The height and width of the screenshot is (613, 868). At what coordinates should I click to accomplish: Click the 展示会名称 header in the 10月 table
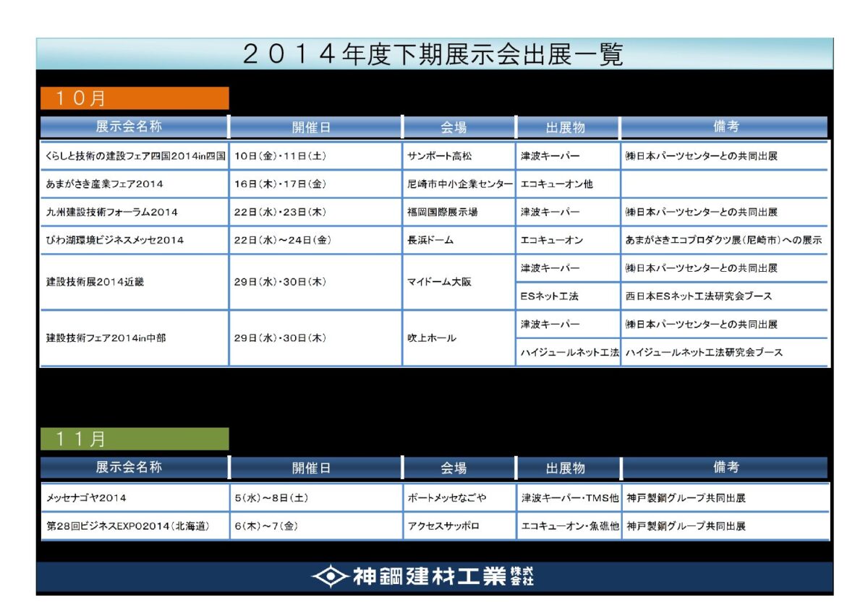[x=134, y=127]
